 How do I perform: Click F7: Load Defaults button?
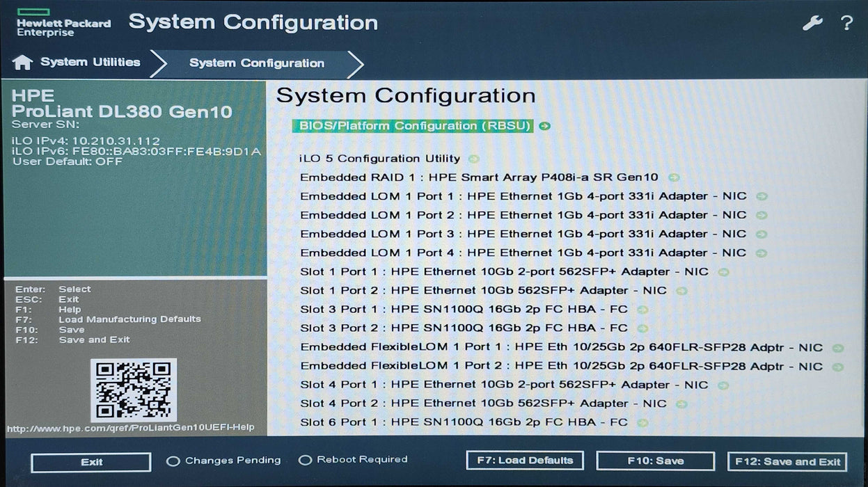[x=525, y=461]
